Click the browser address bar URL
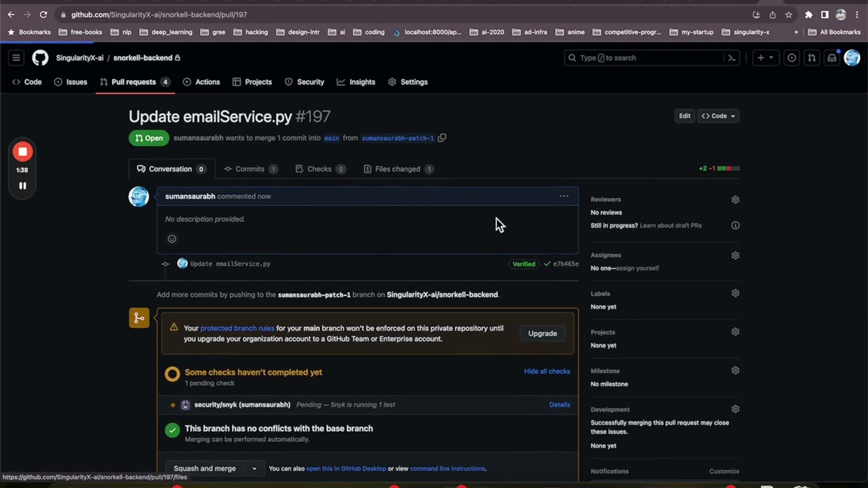Viewport: 868px width, 488px height. pyautogui.click(x=159, y=14)
